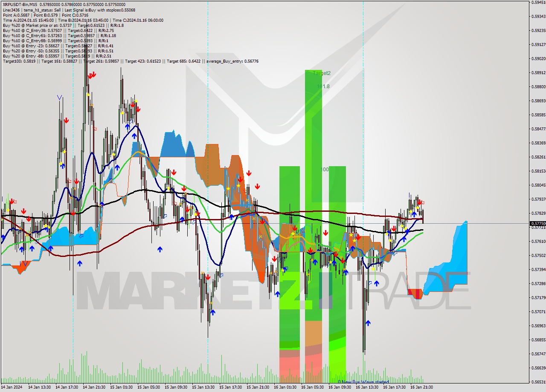Viewport: 546px width, 392px height.
Task: Click the '16 Jan 05:30' time axis label
Action: tap(312, 387)
